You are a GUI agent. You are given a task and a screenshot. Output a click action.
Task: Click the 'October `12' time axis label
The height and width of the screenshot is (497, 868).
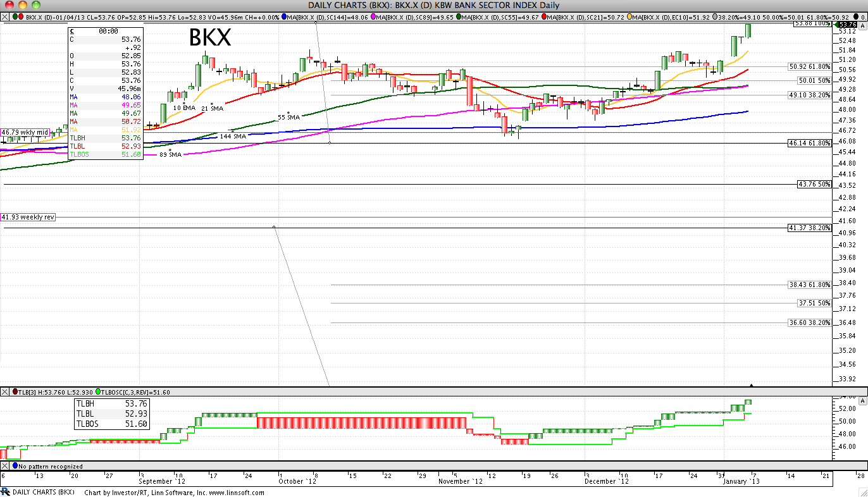[x=297, y=481]
